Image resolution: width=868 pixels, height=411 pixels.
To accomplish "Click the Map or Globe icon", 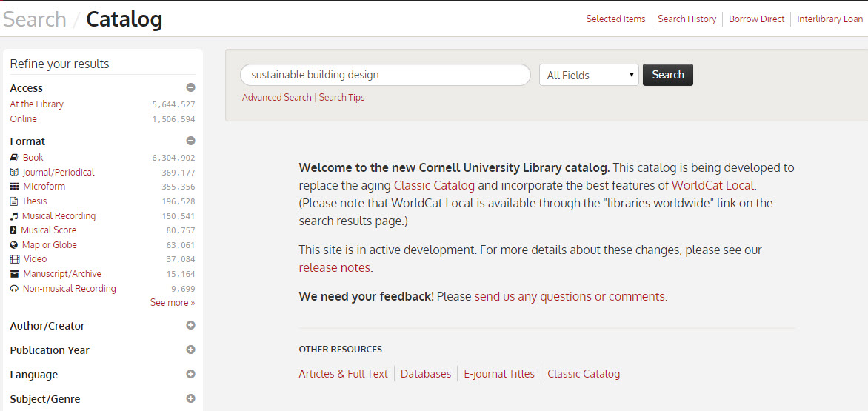I will coord(14,244).
